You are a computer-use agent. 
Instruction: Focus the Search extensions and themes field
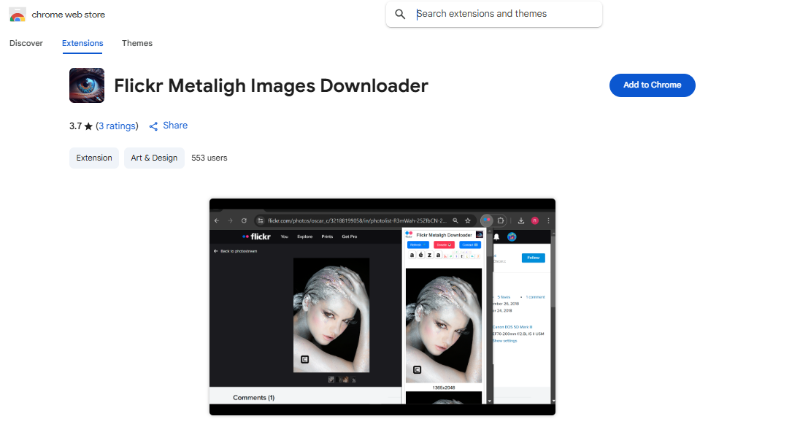(494, 14)
